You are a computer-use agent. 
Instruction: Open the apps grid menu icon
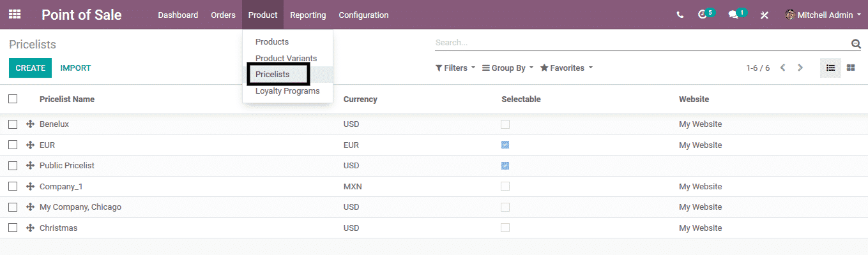14,14
